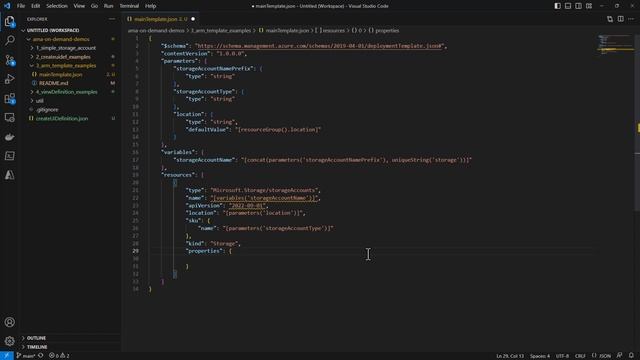
Task: Toggle the panel layout button
Action: pos(568,6)
